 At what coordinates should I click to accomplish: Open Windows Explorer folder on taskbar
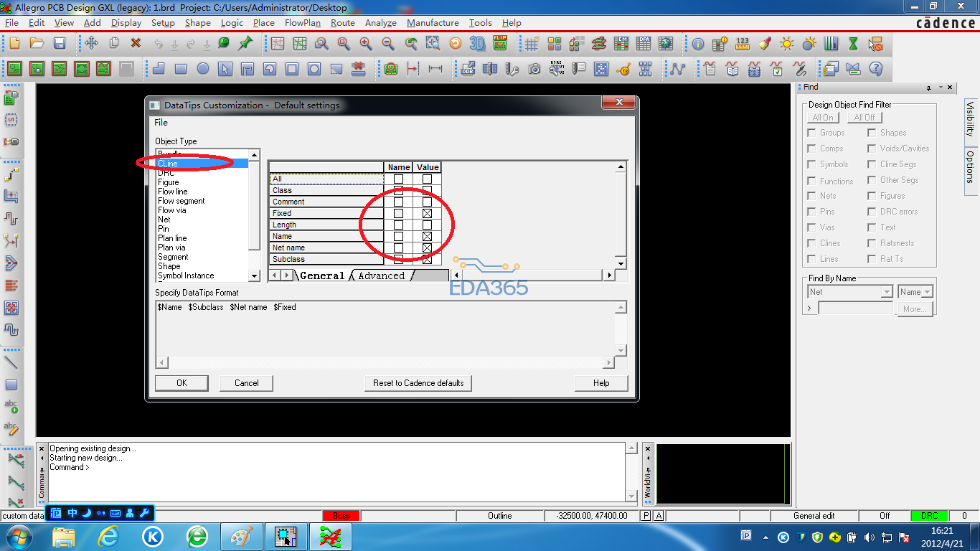pos(64,536)
